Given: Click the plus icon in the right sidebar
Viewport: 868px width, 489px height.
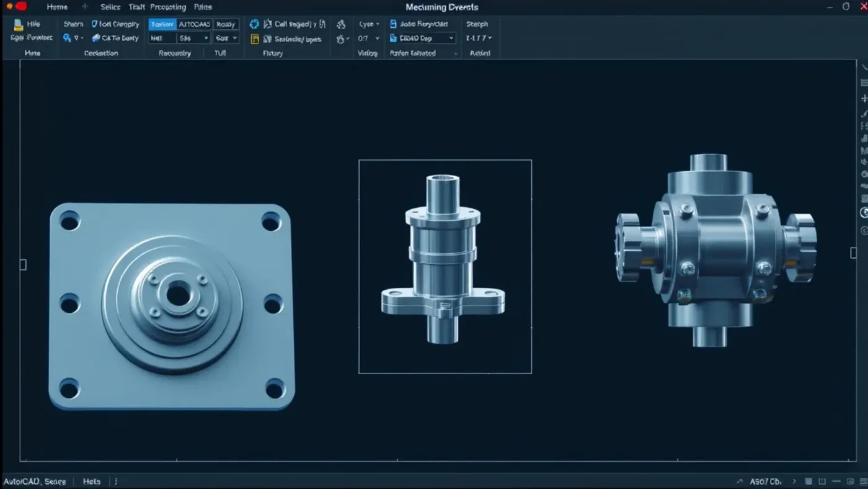Looking at the screenshot, I should click(864, 99).
